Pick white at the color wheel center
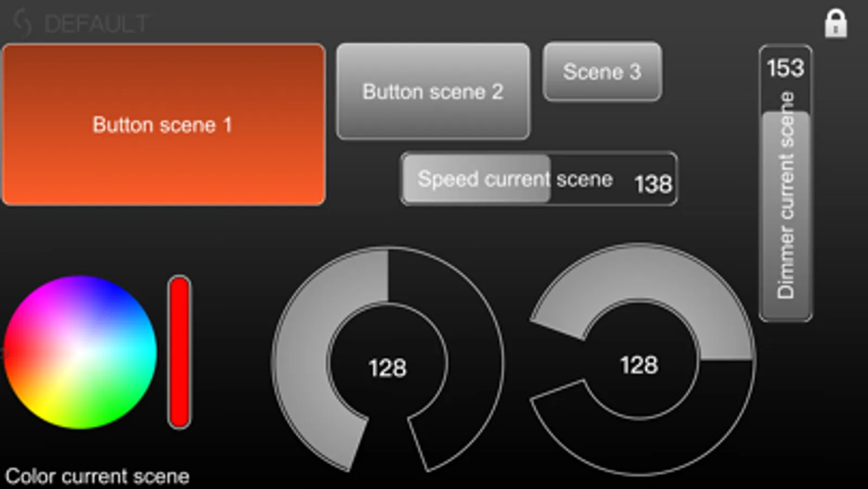 pos(80,352)
